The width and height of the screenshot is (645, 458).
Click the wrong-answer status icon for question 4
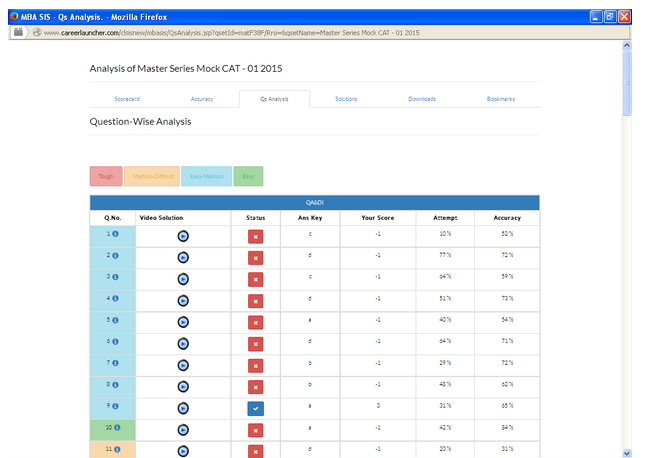pos(255,301)
